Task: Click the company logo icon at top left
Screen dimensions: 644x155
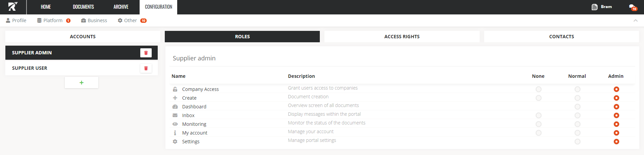Action: coord(13,7)
